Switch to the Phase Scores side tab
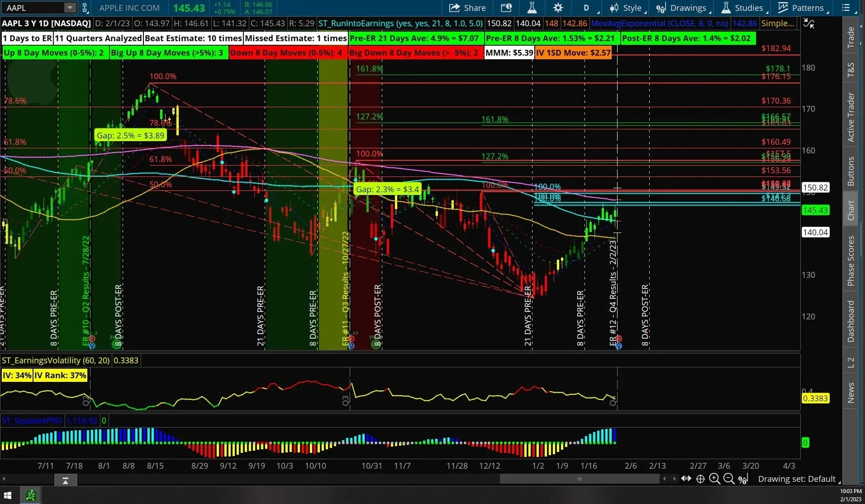 (851, 261)
